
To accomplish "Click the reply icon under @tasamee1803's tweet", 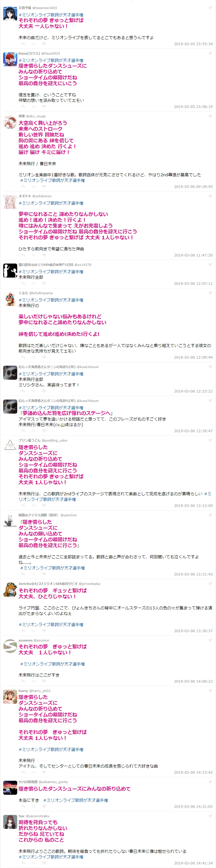I will pyautogui.click(x=23, y=44).
